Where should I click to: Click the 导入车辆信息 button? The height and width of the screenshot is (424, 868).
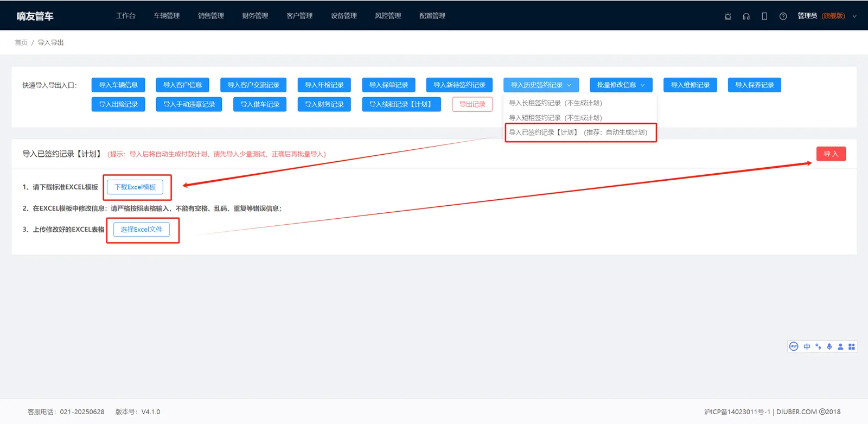click(118, 85)
